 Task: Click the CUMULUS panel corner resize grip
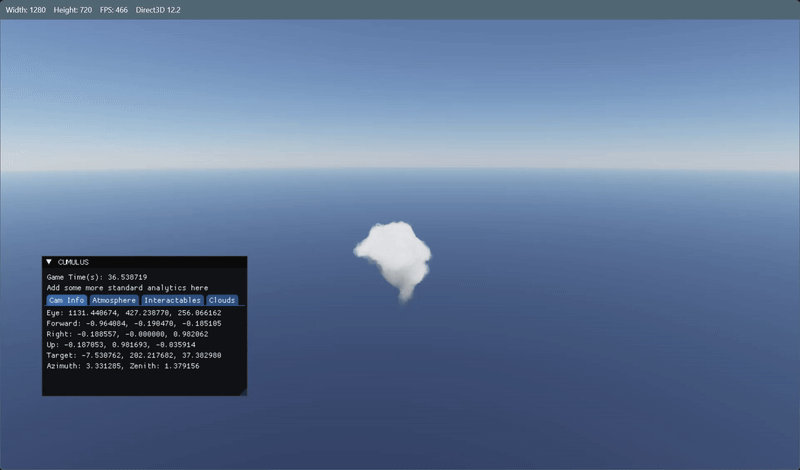pos(243,392)
